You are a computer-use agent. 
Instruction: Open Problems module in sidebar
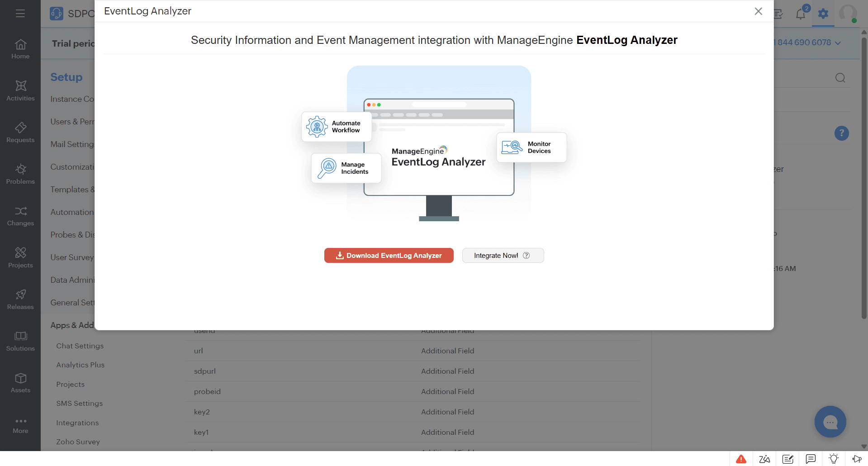20,174
